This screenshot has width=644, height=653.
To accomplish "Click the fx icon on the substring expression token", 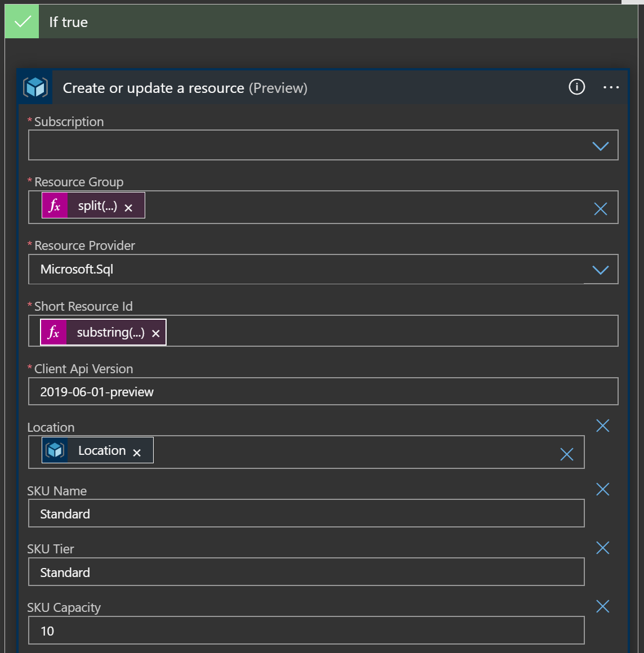I will (53, 332).
